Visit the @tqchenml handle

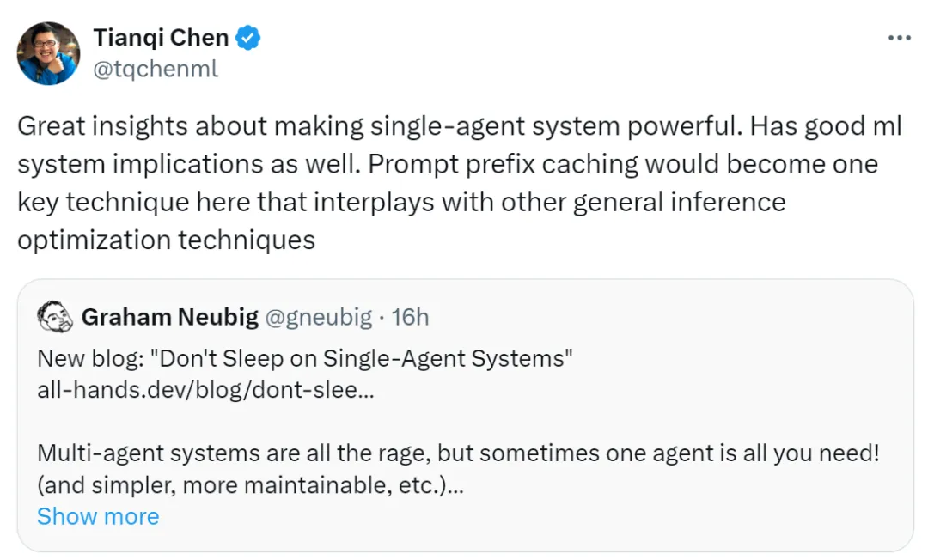[x=156, y=70]
